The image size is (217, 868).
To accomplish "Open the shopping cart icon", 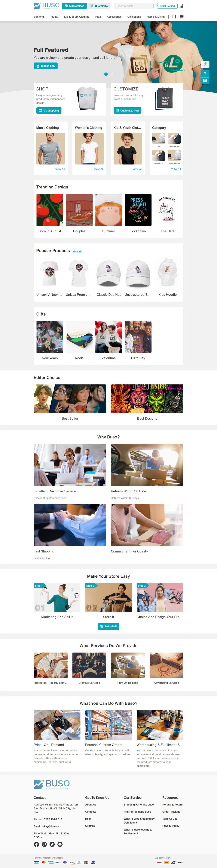I will 182,16.
